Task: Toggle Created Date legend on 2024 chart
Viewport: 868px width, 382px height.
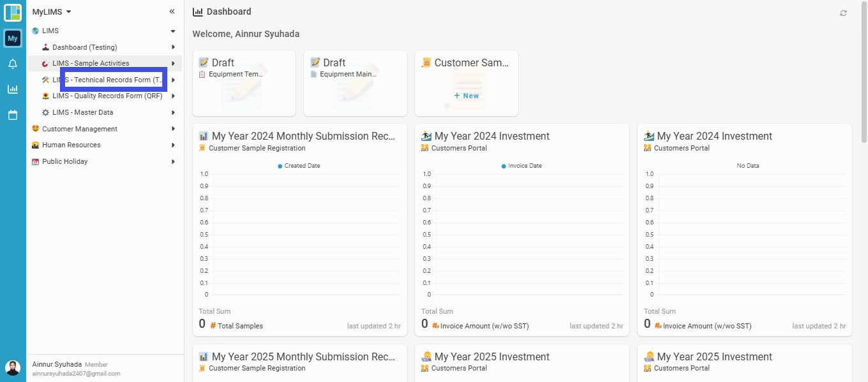Action: 299,166
